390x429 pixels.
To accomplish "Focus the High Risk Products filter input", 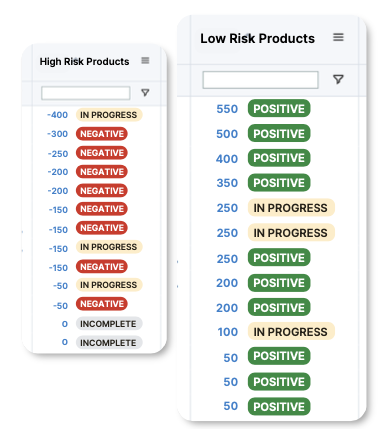I will coord(86,93).
